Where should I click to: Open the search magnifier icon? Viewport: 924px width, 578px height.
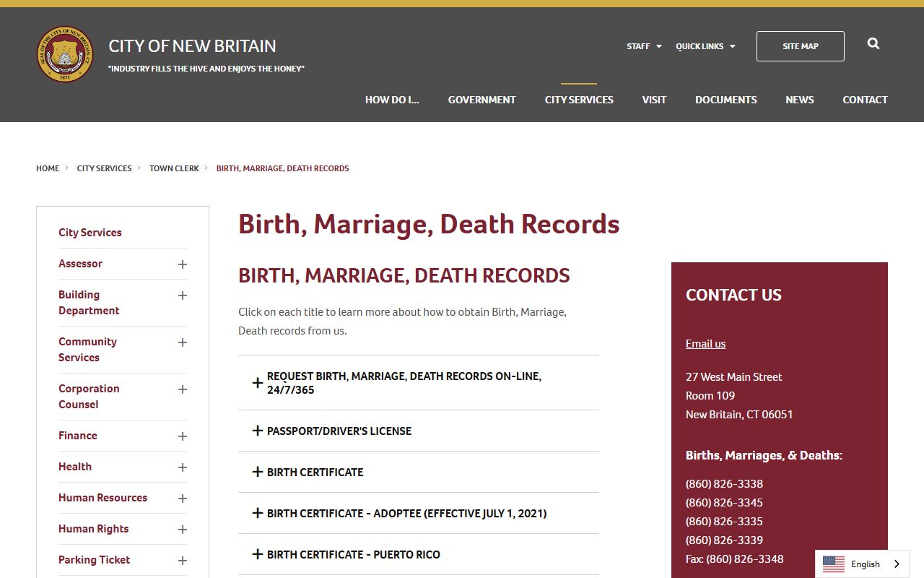point(873,44)
